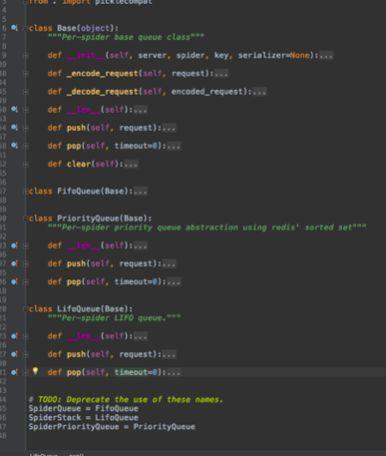Expand the fold marker for PriorityQueue push

tap(26, 264)
